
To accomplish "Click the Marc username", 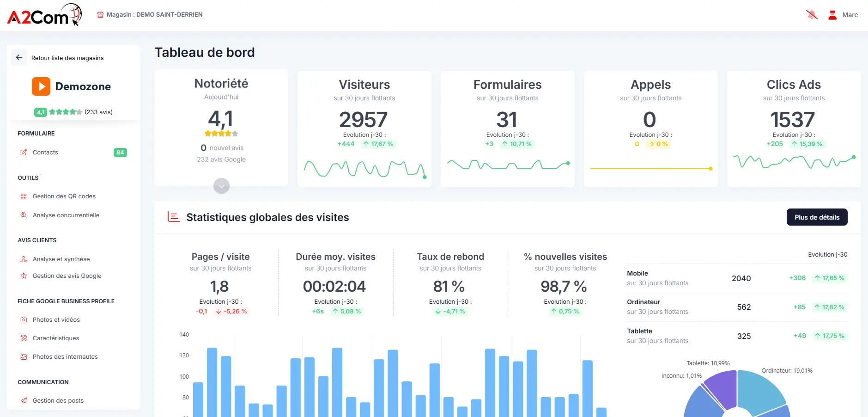I will coord(850,15).
